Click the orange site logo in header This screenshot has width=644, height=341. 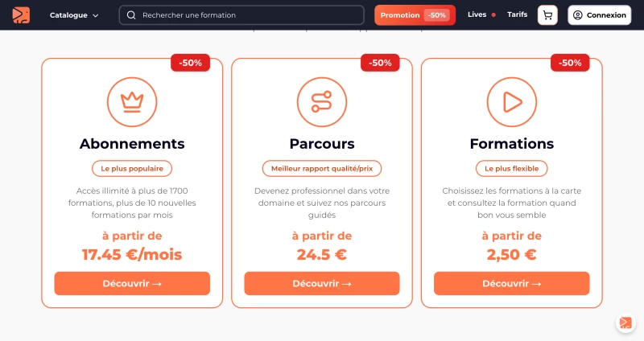coord(21,15)
